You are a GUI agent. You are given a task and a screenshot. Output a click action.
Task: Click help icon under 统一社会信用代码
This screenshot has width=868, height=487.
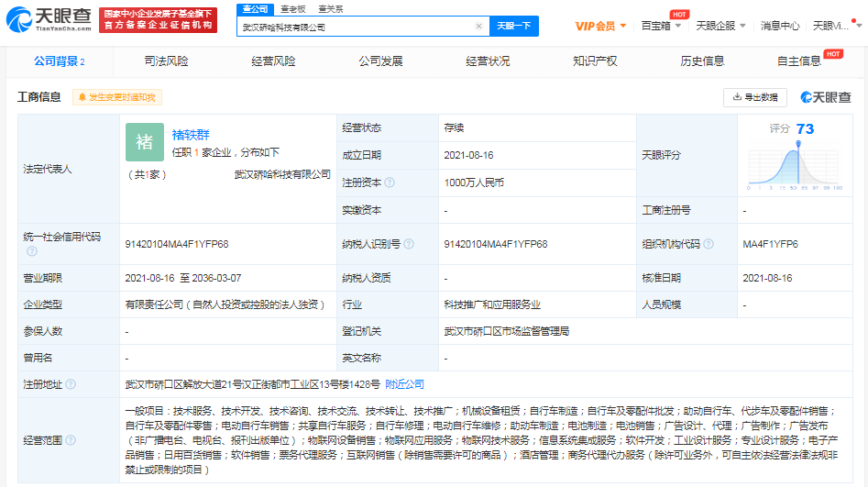(32, 251)
